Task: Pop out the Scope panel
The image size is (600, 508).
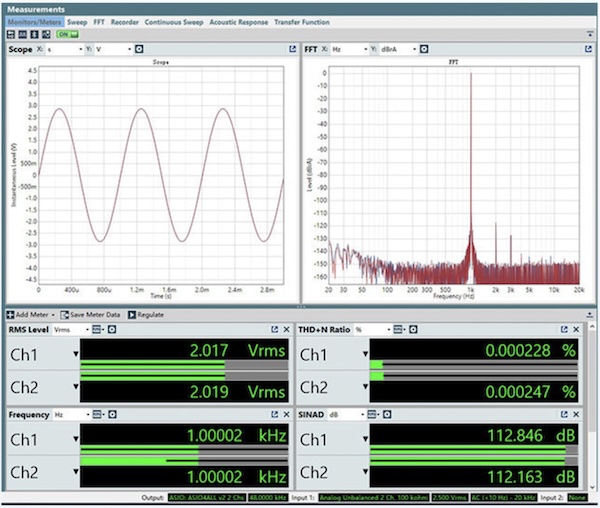Action: pyautogui.click(x=293, y=49)
